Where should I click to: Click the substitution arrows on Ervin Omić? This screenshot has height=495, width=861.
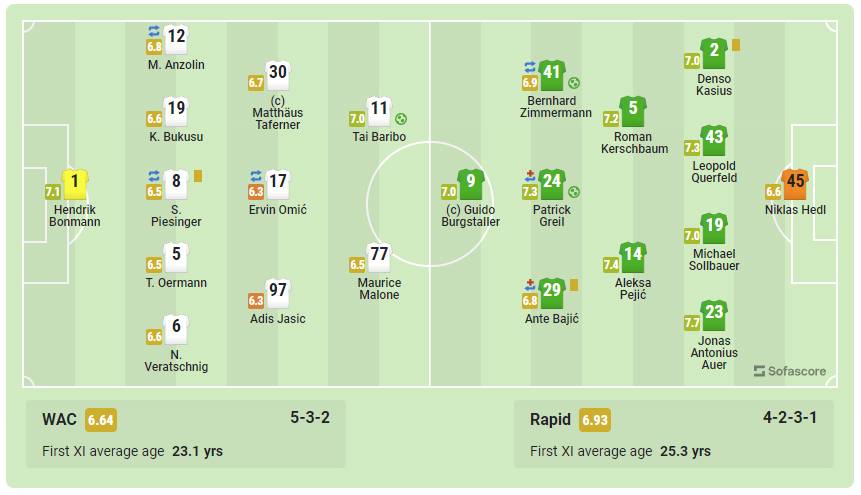coord(256,176)
